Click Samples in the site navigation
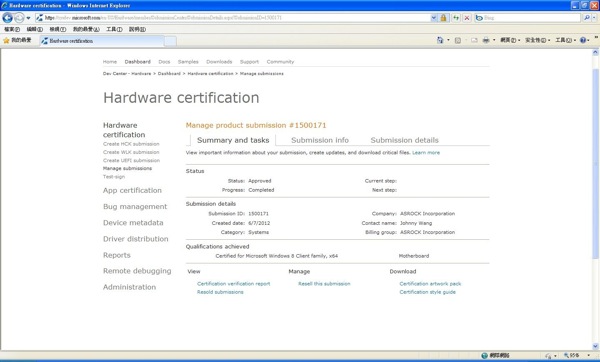Viewport: 600px width, 362px height. [x=188, y=62]
